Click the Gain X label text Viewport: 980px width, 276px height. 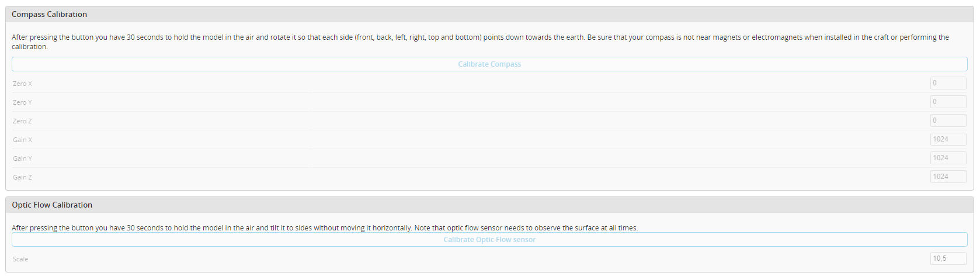[22, 140]
